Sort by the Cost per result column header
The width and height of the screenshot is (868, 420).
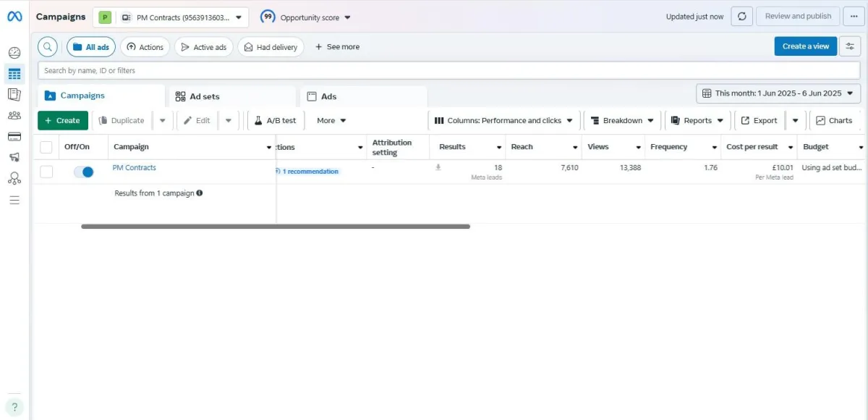coord(759,147)
